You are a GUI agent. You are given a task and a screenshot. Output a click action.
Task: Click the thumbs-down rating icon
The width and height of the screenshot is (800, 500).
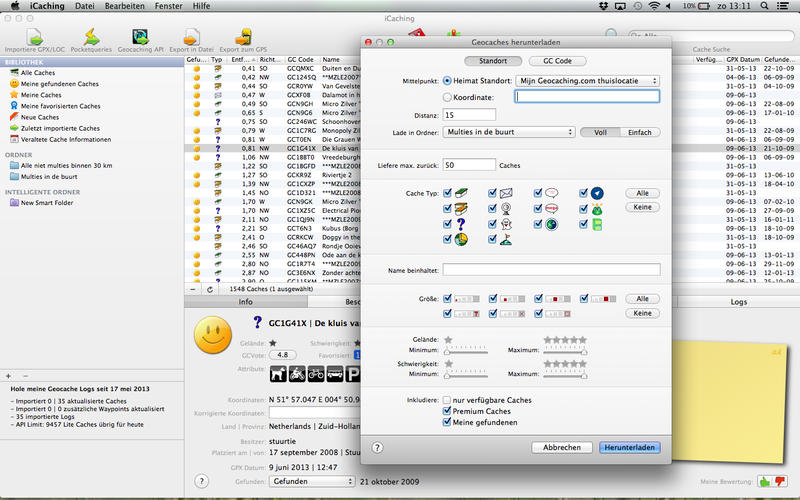[x=780, y=481]
